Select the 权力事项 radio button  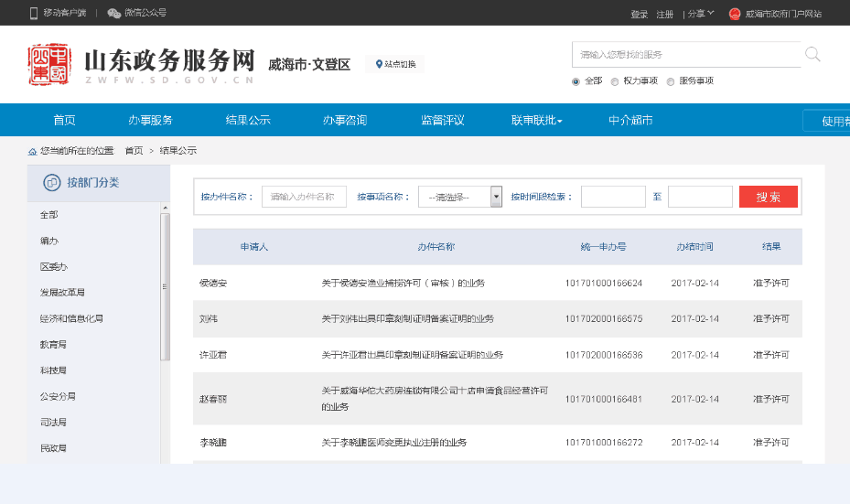(x=615, y=81)
